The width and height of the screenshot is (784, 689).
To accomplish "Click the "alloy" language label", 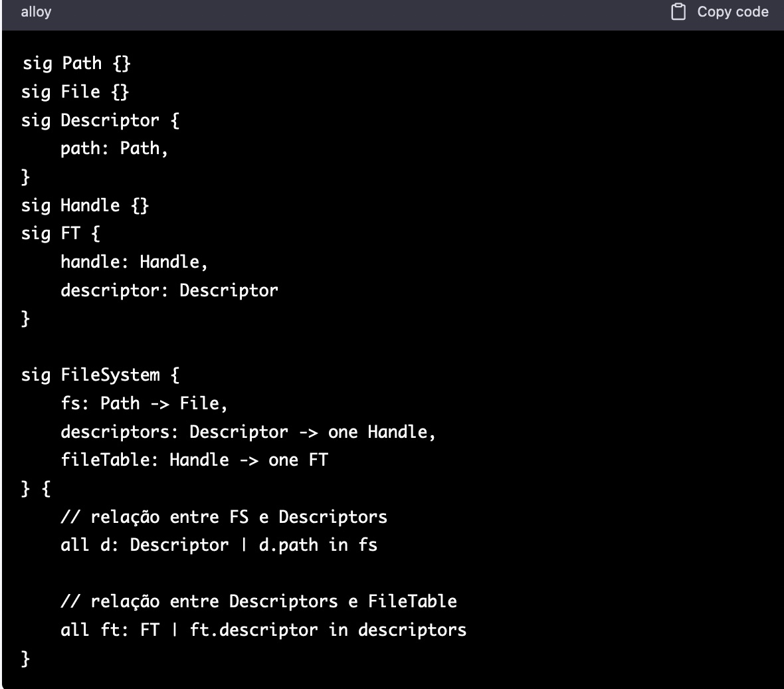I will point(36,12).
